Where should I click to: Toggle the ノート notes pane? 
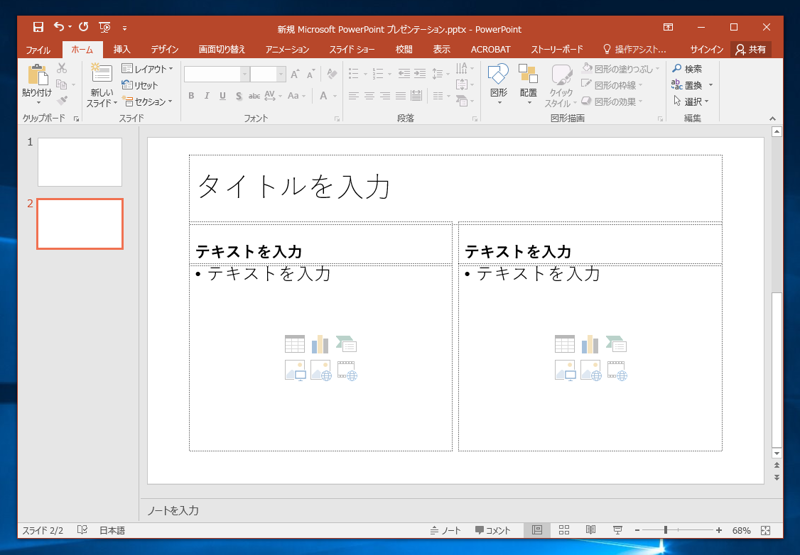pos(446,530)
